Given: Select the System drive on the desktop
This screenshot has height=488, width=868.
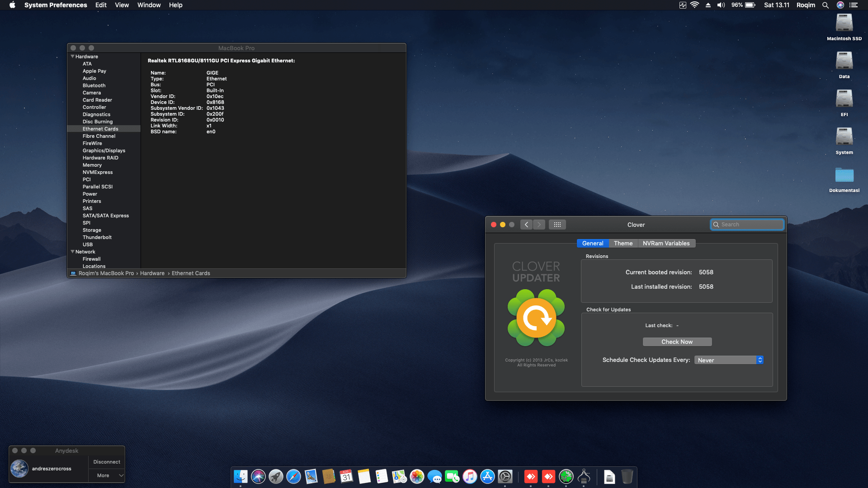Looking at the screenshot, I should (844, 141).
